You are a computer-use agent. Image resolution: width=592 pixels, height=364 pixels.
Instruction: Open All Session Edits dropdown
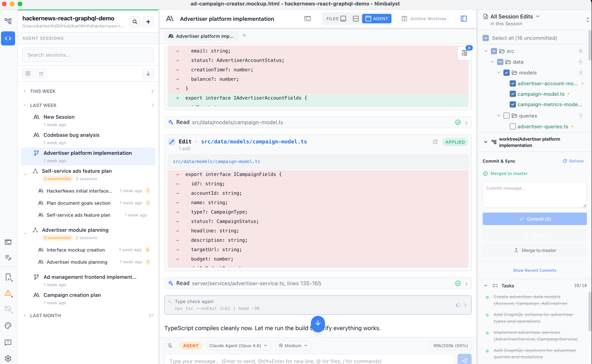tap(515, 17)
